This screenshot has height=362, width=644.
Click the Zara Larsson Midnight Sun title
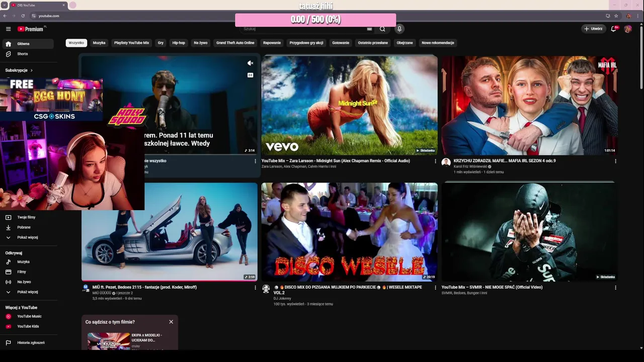click(x=336, y=161)
